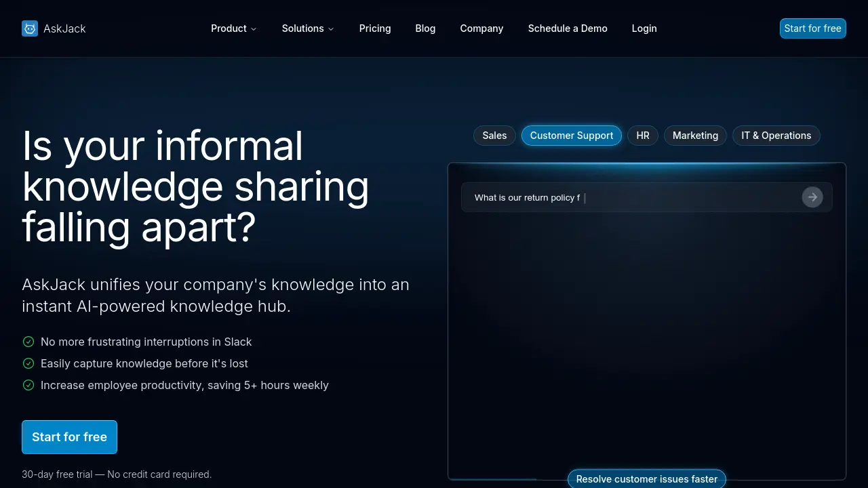Choose the Marketing category pill

coord(695,136)
